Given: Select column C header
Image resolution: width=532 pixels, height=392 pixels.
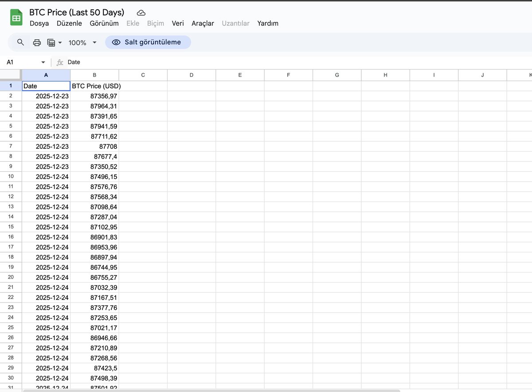Looking at the screenshot, I should (143, 75).
